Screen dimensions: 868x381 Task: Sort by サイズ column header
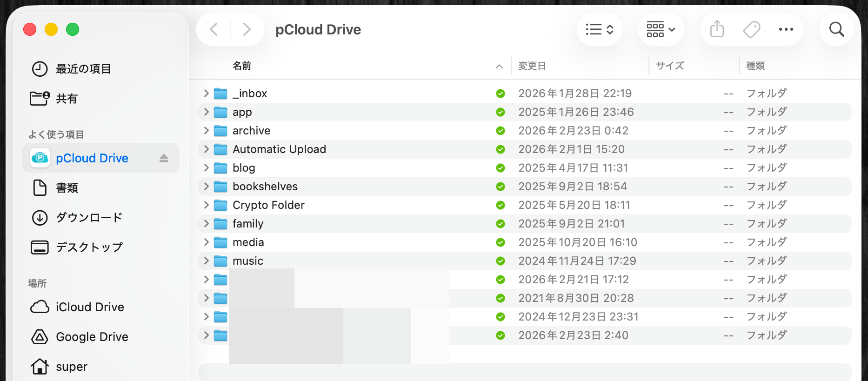(x=670, y=66)
